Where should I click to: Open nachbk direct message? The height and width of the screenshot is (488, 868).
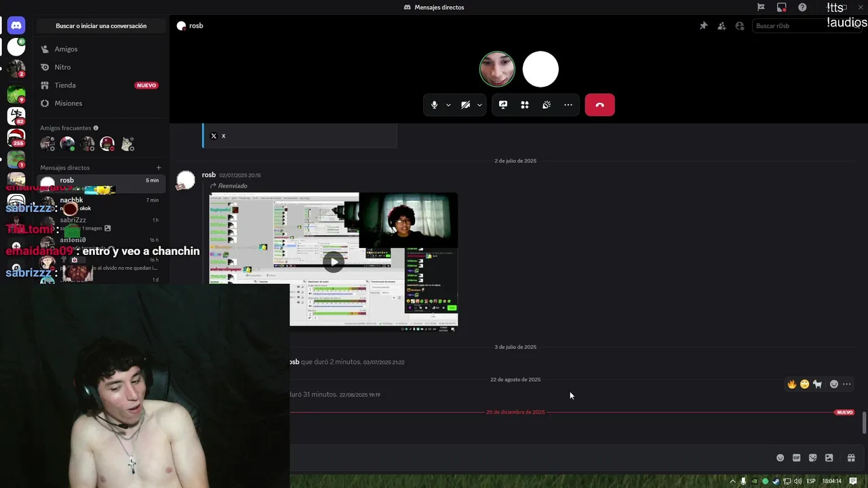pos(101,203)
